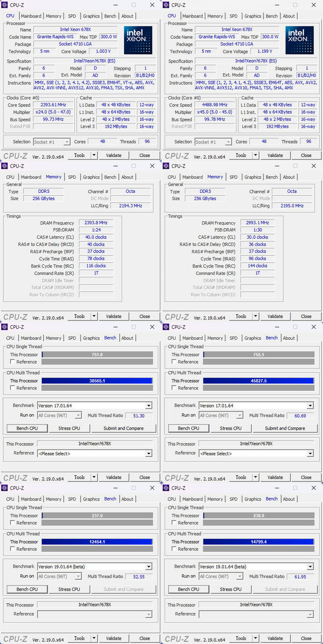Tick Multi Thread Reference box under 38565.1 score
The image size is (323, 644).
(12, 388)
